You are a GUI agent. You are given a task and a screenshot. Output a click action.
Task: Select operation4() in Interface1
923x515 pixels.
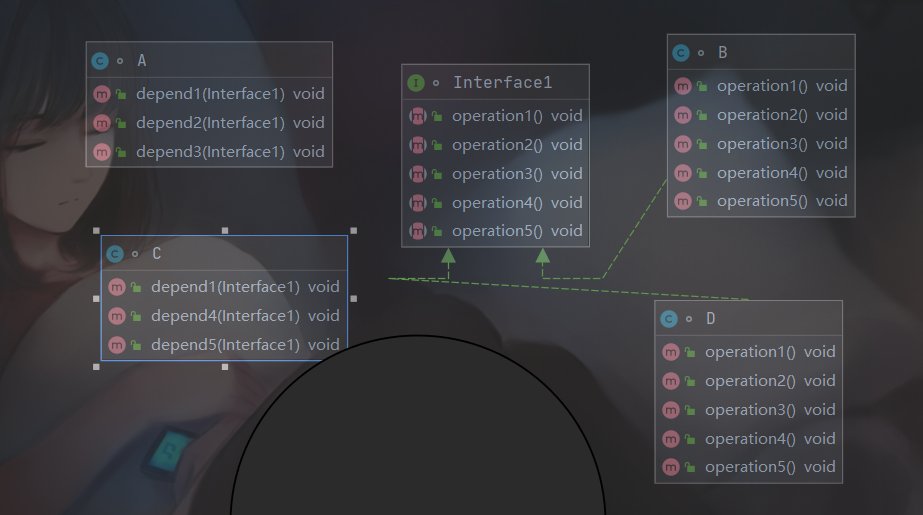tap(496, 202)
